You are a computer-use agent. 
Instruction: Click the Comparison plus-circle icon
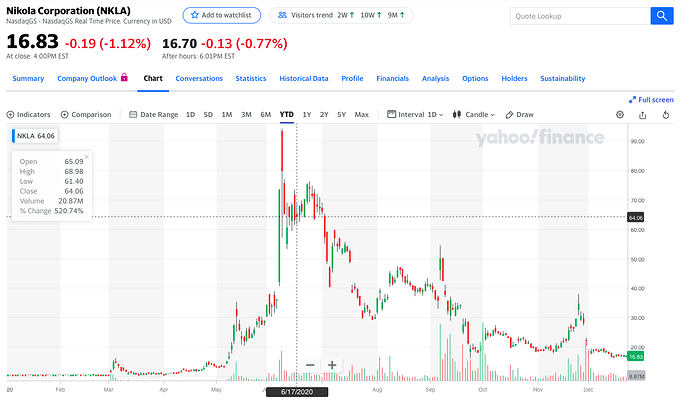click(x=64, y=114)
